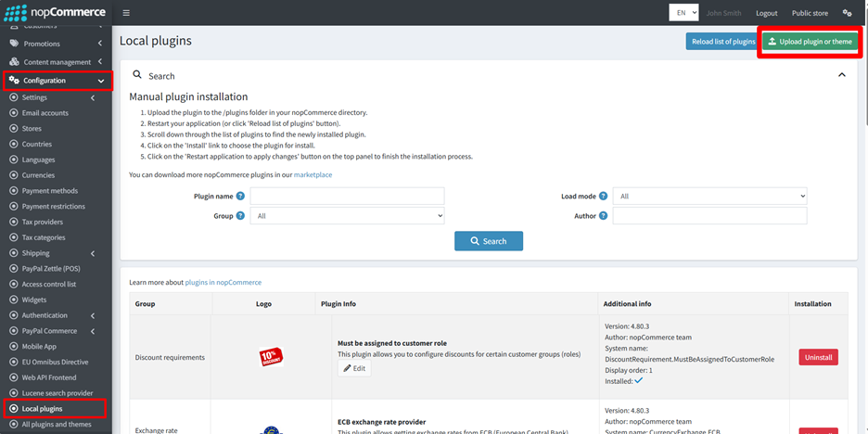Click the circle icon beside Tax categories
This screenshot has width=868, height=434.
pos(14,237)
